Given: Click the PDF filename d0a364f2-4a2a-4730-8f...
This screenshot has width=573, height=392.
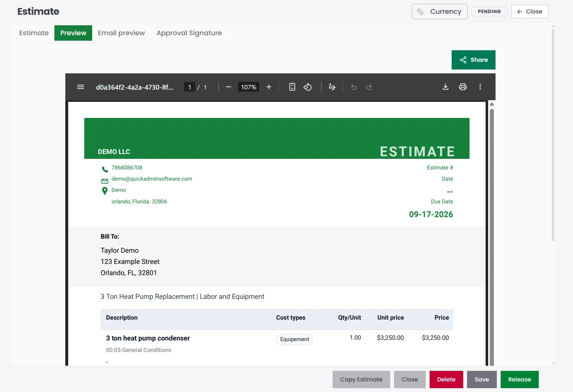Looking at the screenshot, I should (135, 87).
